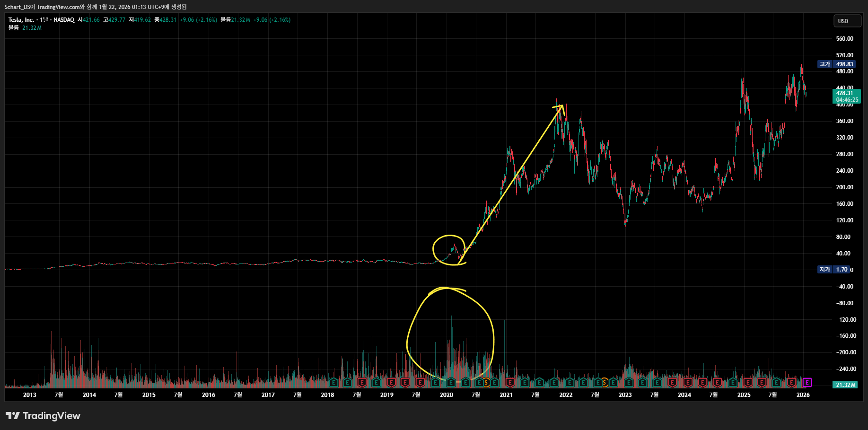The height and width of the screenshot is (430, 868).
Task: Click the 160.00 price axis label
Action: tap(845, 204)
